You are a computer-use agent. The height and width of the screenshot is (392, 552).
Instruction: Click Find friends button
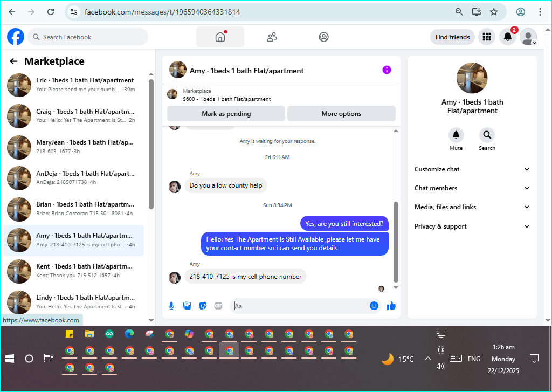tap(452, 37)
